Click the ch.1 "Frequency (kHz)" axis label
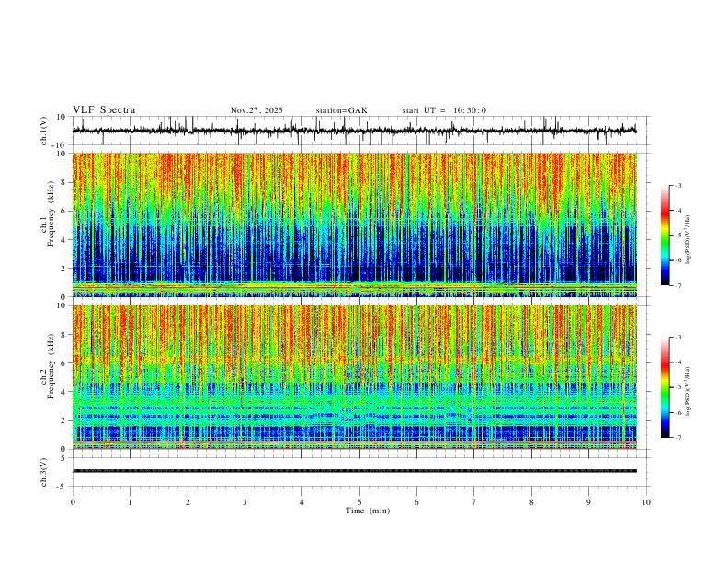This screenshot has width=728, height=563. tap(51, 214)
